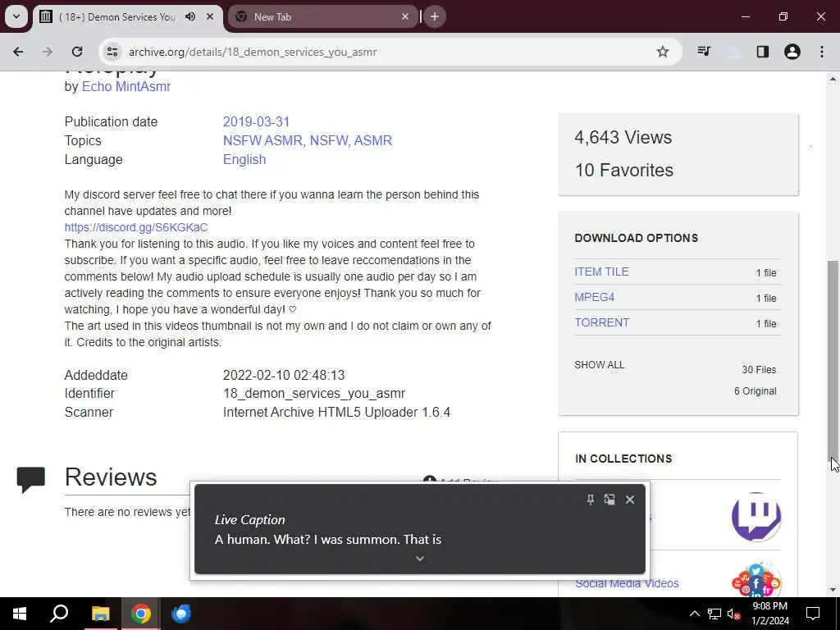Download the MPEG4 file
The height and width of the screenshot is (630, 840).
(594, 297)
